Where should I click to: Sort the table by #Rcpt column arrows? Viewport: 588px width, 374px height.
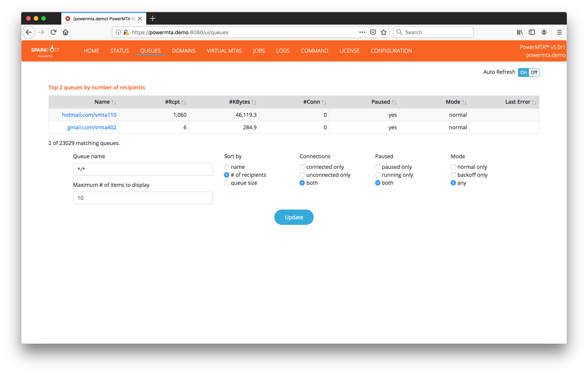(x=184, y=102)
